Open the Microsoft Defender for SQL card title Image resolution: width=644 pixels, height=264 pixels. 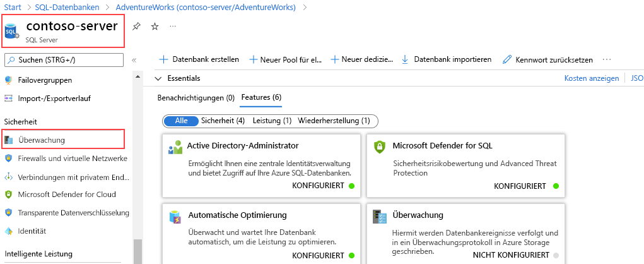(x=442, y=145)
